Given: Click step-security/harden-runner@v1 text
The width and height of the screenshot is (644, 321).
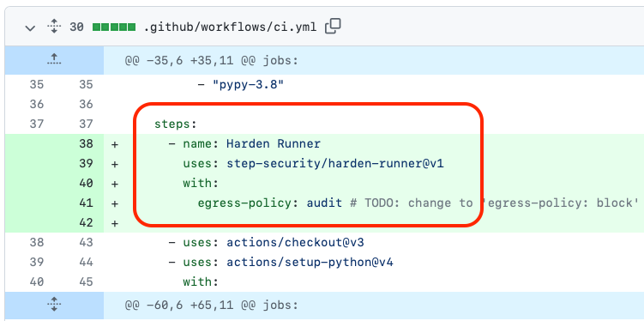Looking at the screenshot, I should pyautogui.click(x=335, y=164).
